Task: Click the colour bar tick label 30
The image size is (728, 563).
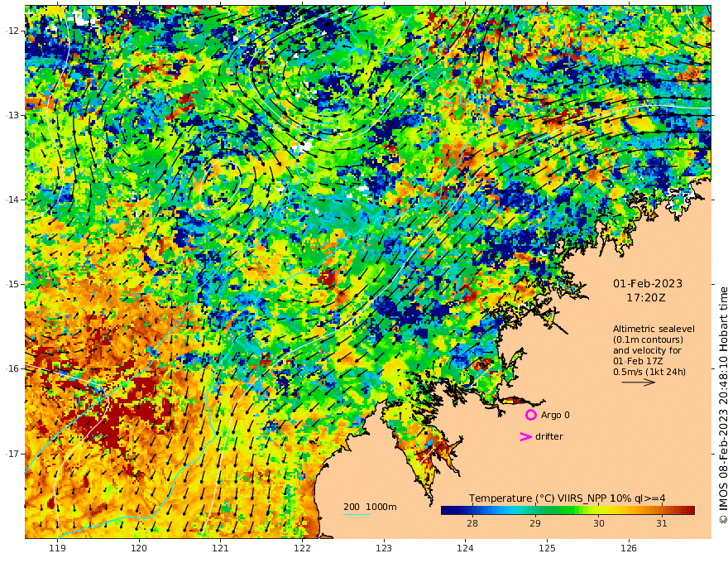Action: click(599, 523)
